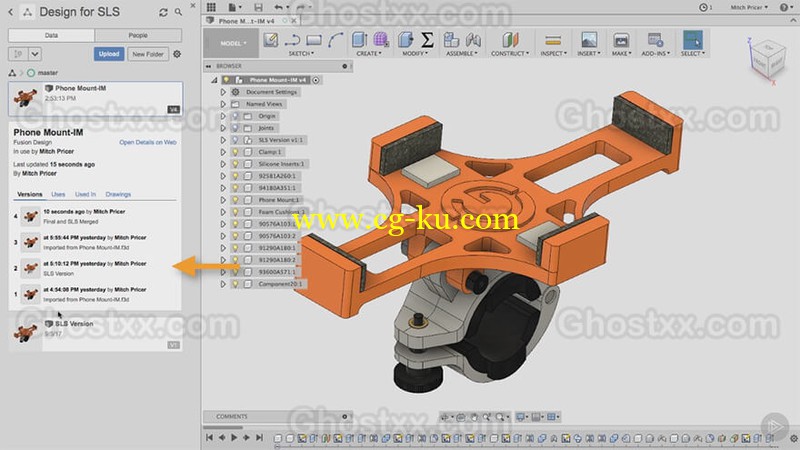The height and width of the screenshot is (450, 800).
Task: Click the data panel search icon
Action: pos(178,12)
